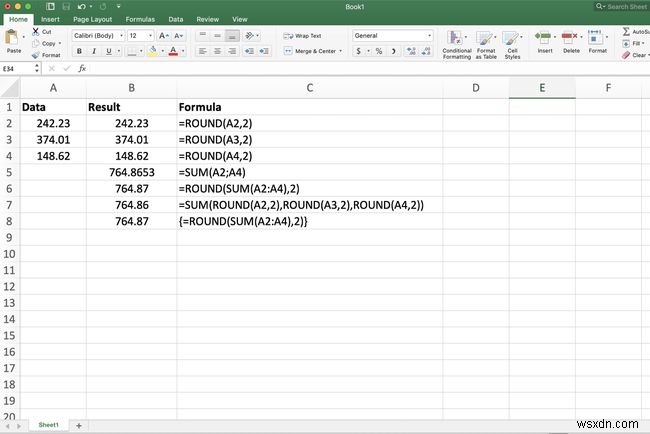Open the fx insert function dialog
The image size is (650, 434).
(x=82, y=68)
